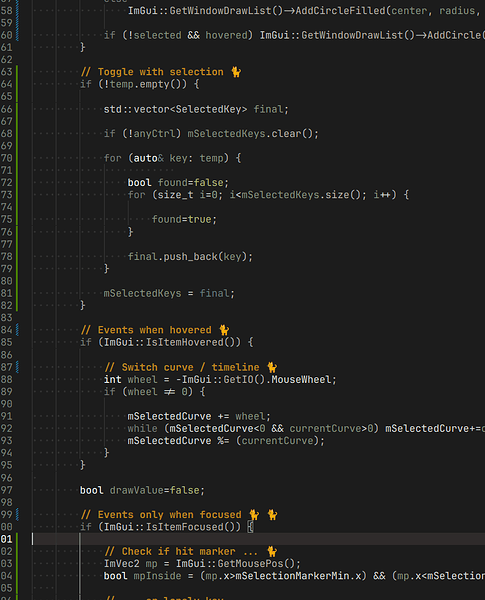
Task: Click line number 63 in the gutter
Action: coord(7,72)
